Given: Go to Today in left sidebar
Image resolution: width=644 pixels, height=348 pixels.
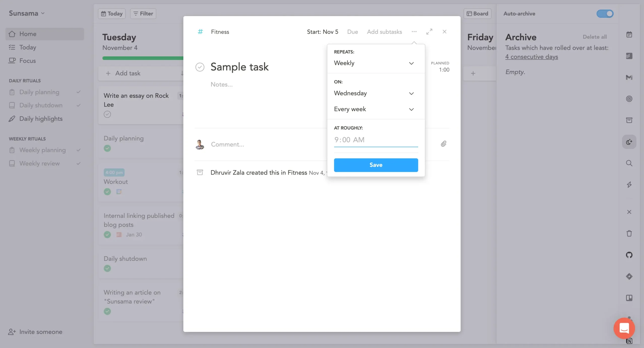Looking at the screenshot, I should point(28,47).
